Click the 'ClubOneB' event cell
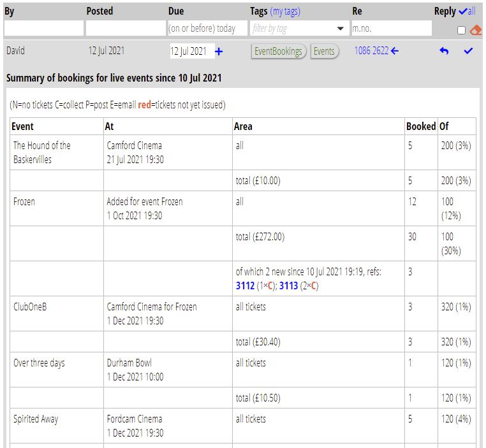 coord(57,314)
